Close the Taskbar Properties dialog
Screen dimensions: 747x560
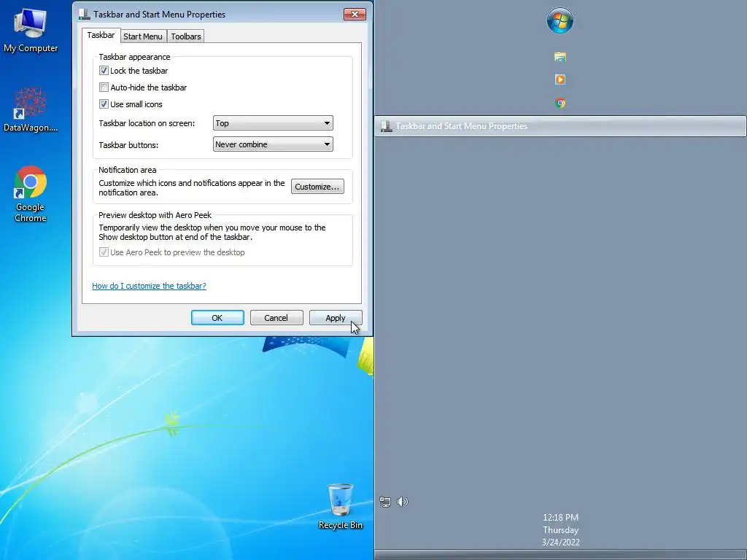355,15
